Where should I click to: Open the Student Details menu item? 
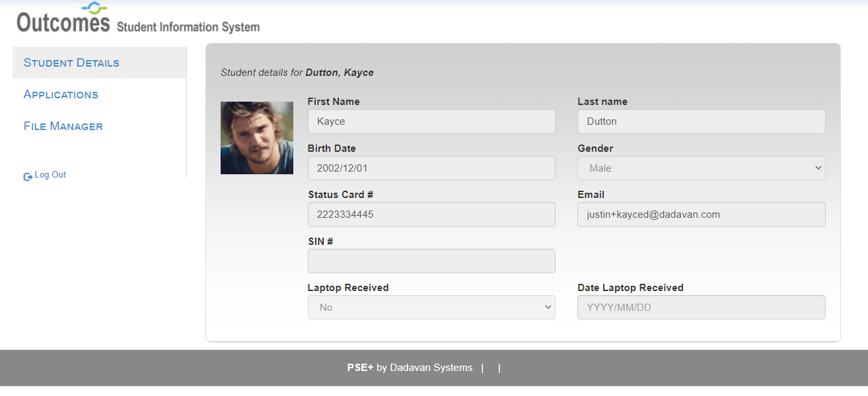click(x=99, y=63)
